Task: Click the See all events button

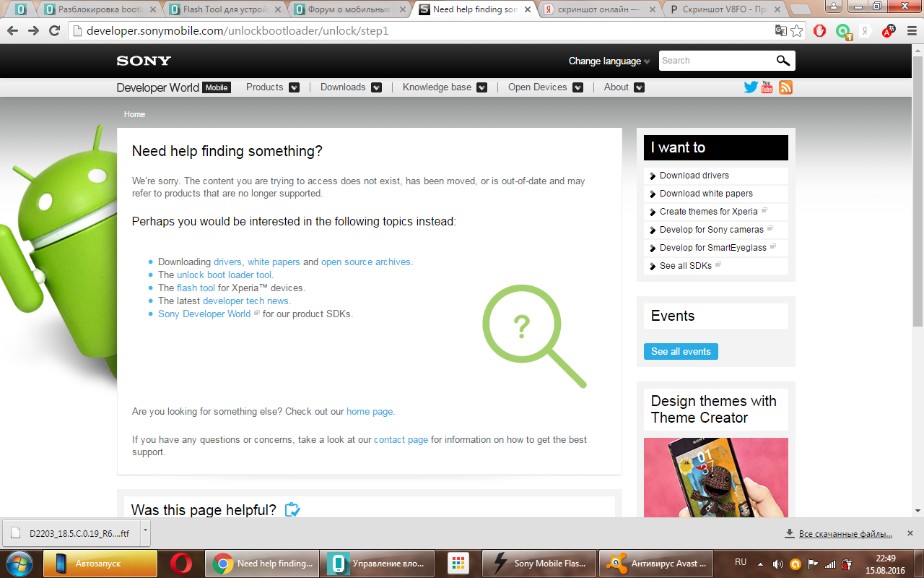Action: pyautogui.click(x=681, y=352)
